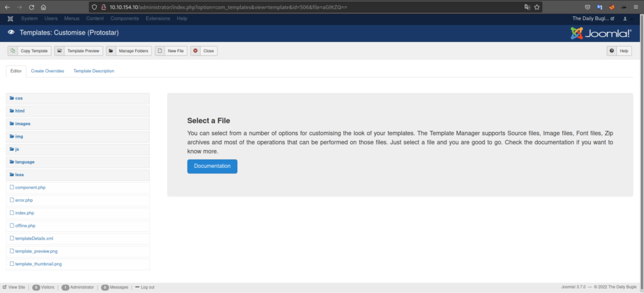Open the index.php file
This screenshot has width=644, height=293.
25,213
